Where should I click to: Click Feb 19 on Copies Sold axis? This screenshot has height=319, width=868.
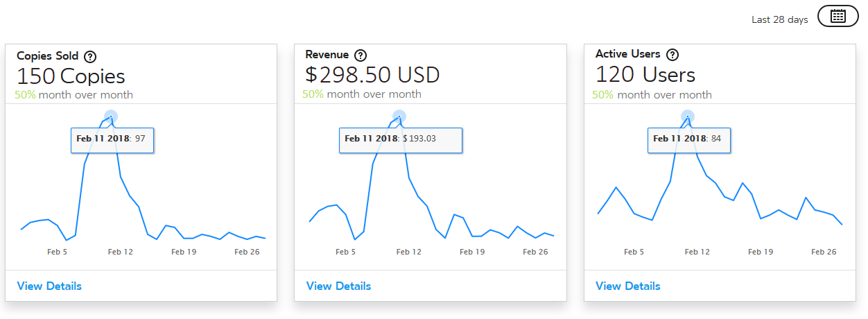coord(184,252)
